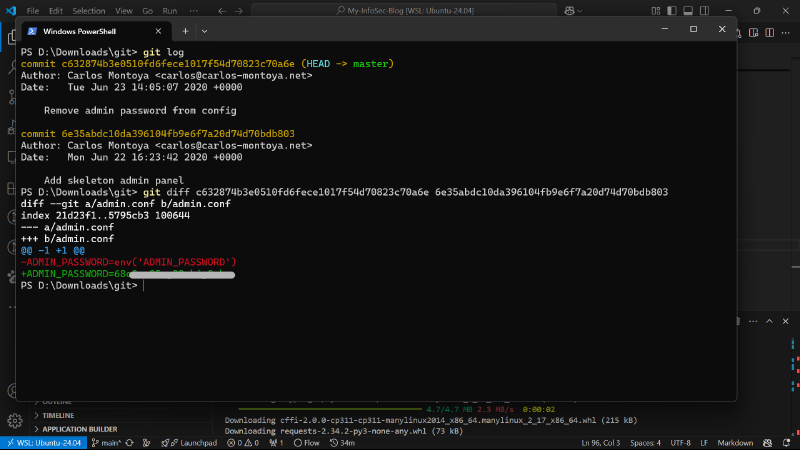Open a new PowerShell tab with plus icon
The image size is (800, 450).
[185, 31]
